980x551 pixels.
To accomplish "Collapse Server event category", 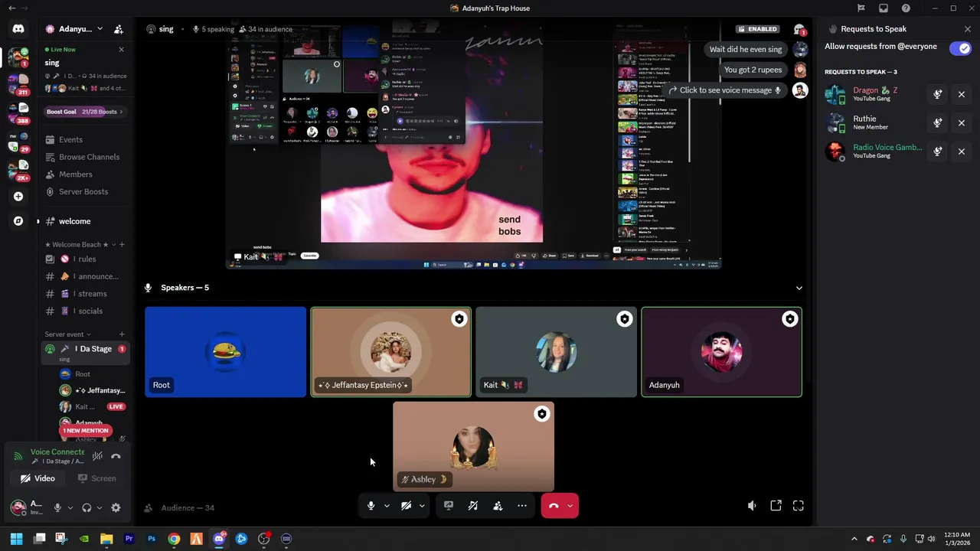I will coord(67,334).
